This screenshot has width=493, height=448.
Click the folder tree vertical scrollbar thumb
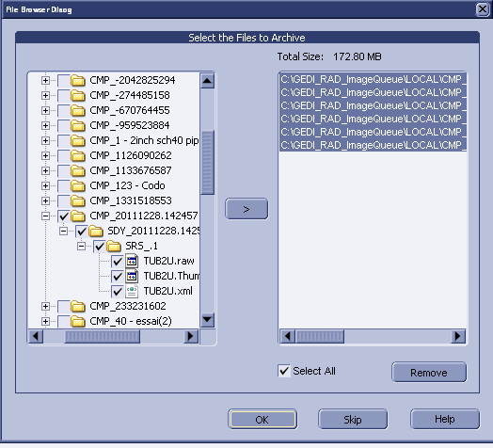pyautogui.click(x=208, y=163)
